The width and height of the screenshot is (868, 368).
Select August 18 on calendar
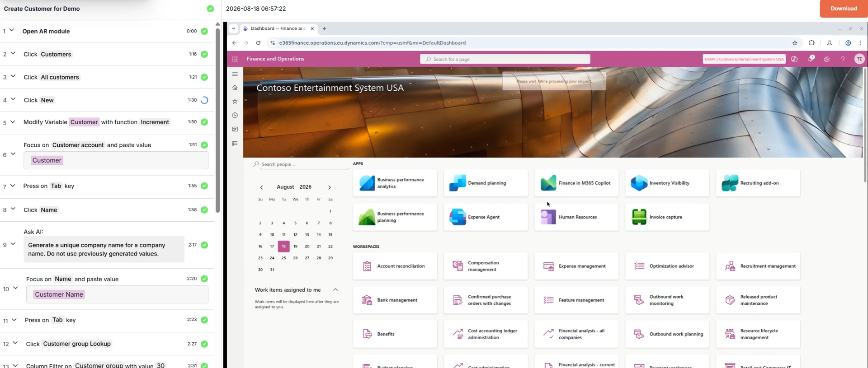point(283,246)
